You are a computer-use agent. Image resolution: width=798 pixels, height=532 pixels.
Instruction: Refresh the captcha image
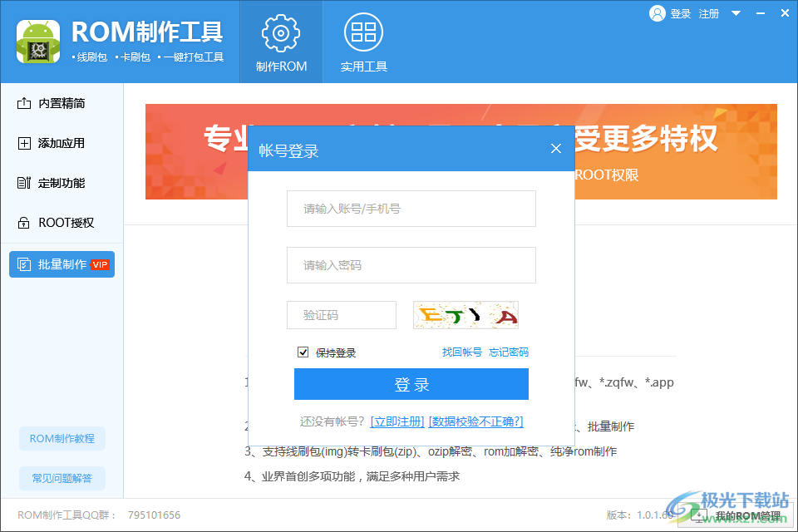click(x=465, y=315)
